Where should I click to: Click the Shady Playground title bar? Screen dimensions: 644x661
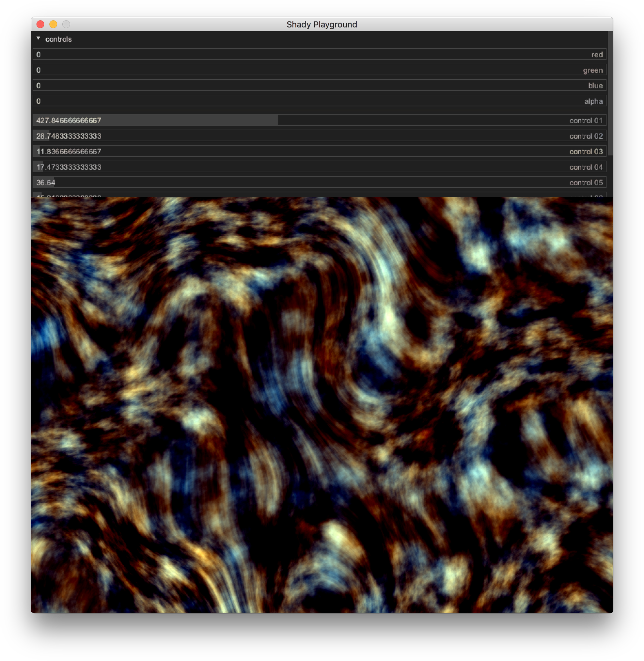click(321, 24)
